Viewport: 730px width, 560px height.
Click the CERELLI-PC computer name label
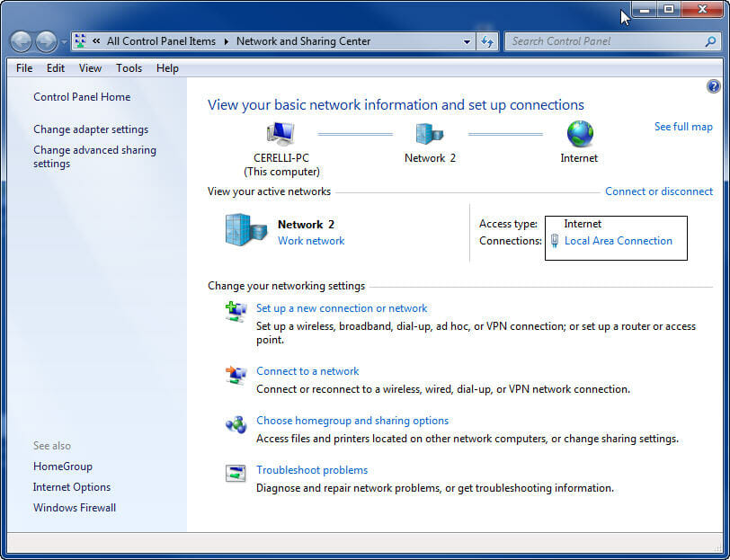click(281, 158)
